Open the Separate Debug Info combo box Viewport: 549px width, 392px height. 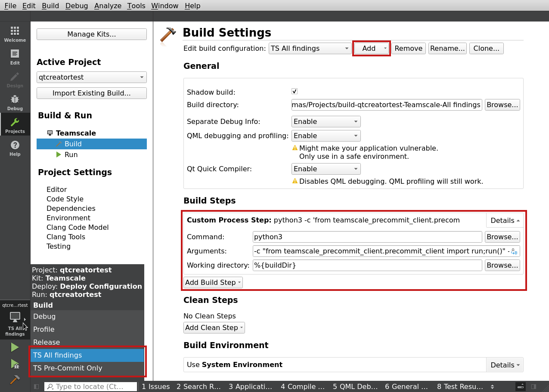coord(326,121)
